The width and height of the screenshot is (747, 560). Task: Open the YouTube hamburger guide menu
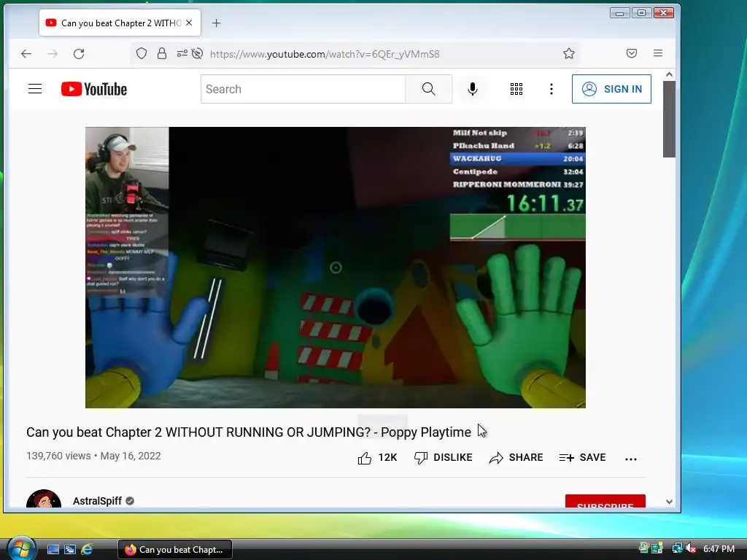pyautogui.click(x=35, y=89)
